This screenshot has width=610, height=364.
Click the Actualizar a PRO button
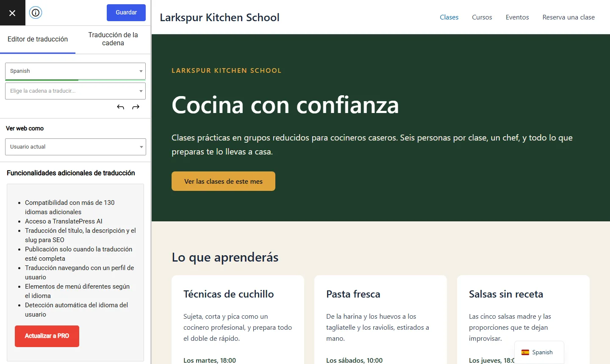point(47,336)
